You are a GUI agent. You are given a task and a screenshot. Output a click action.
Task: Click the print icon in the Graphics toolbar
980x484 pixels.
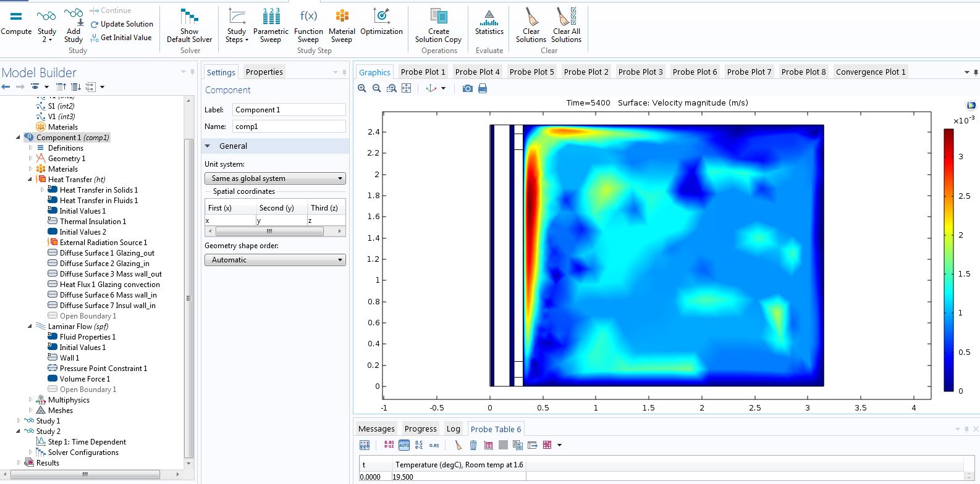[x=483, y=88]
